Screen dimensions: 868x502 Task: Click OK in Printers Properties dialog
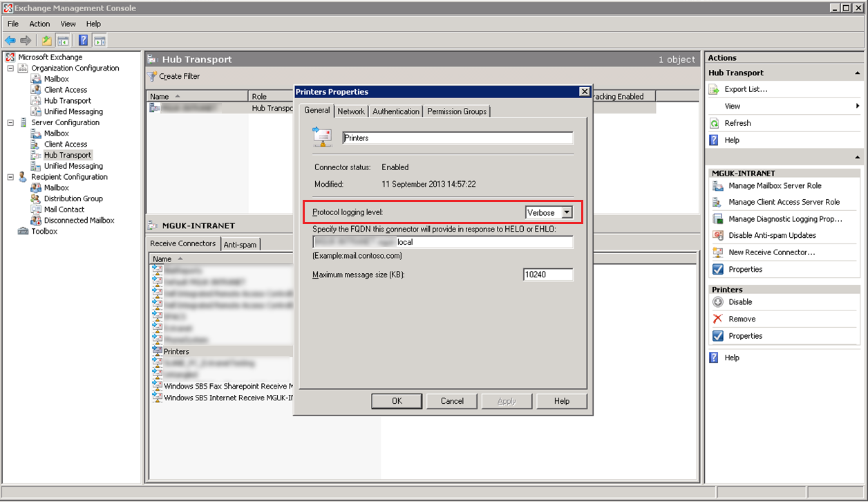(397, 401)
